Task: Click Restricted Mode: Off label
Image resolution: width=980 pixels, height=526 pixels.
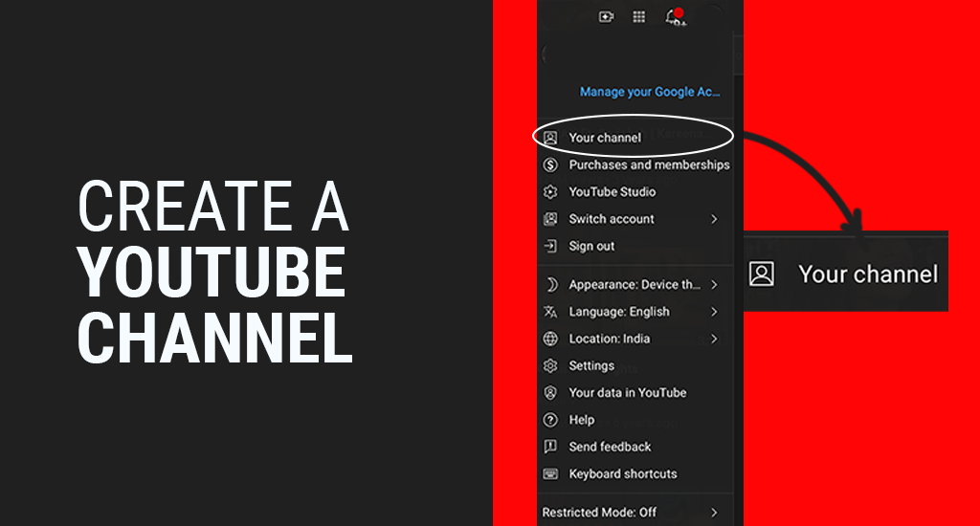Action: [599, 513]
